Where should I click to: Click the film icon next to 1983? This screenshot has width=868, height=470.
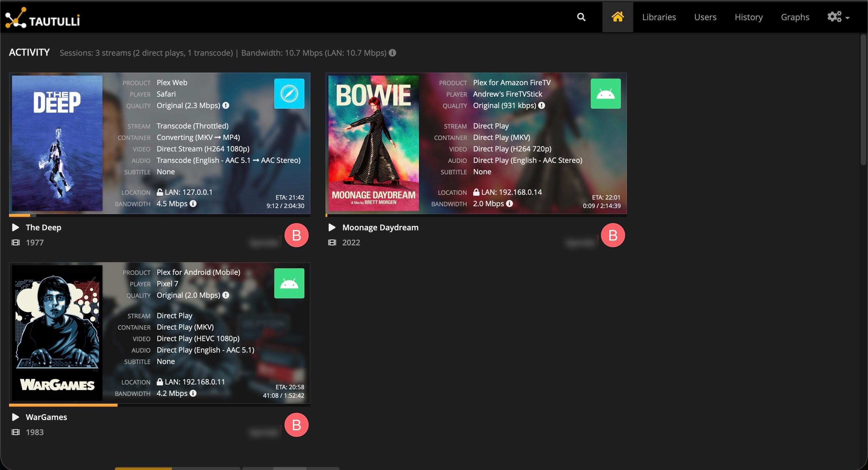[15, 432]
